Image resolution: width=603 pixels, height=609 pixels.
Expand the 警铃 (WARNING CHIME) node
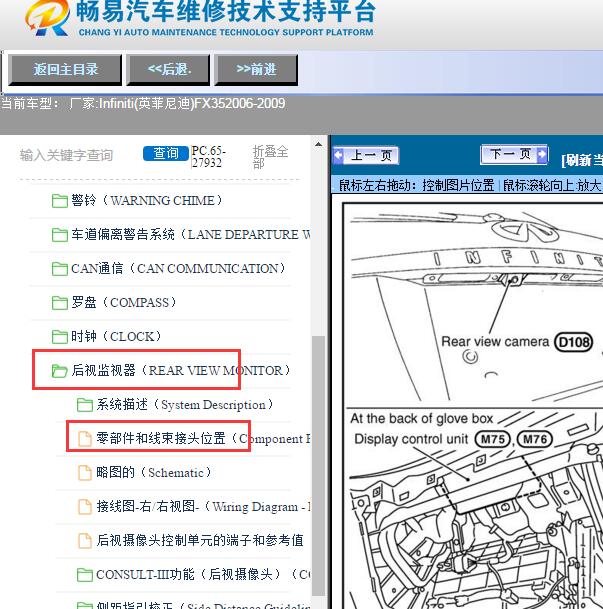(x=147, y=201)
